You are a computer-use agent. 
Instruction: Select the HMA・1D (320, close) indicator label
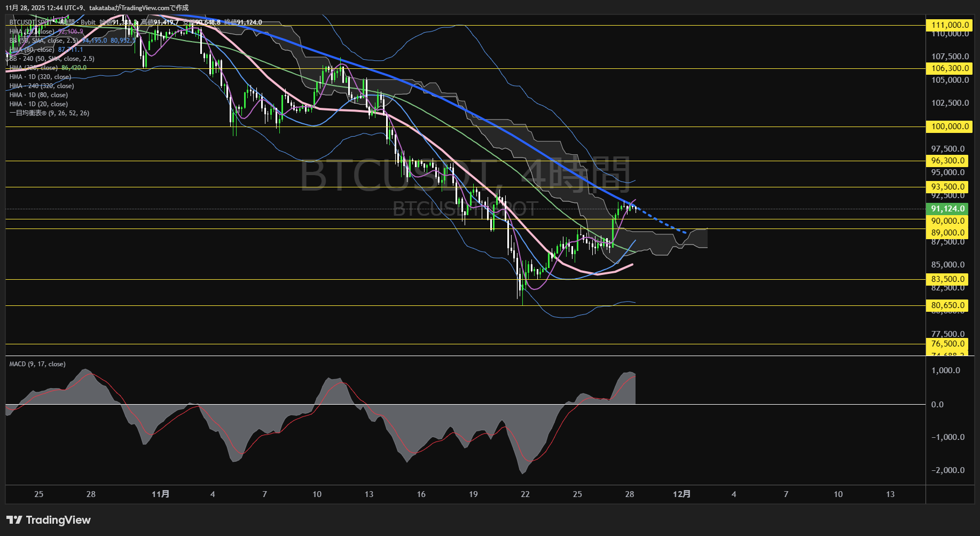pos(40,77)
